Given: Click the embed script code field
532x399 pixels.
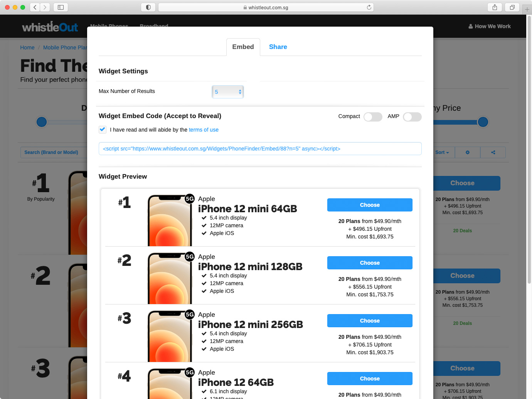Looking at the screenshot, I should click(x=260, y=149).
